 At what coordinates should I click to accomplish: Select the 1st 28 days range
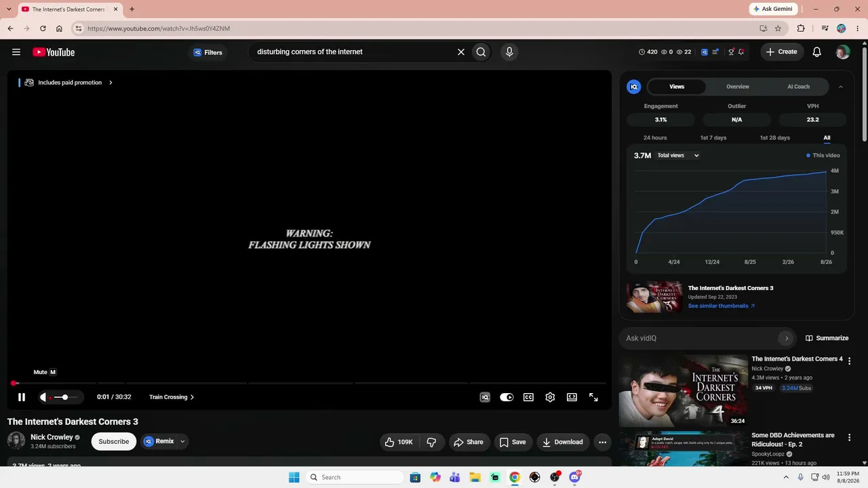[775, 138]
